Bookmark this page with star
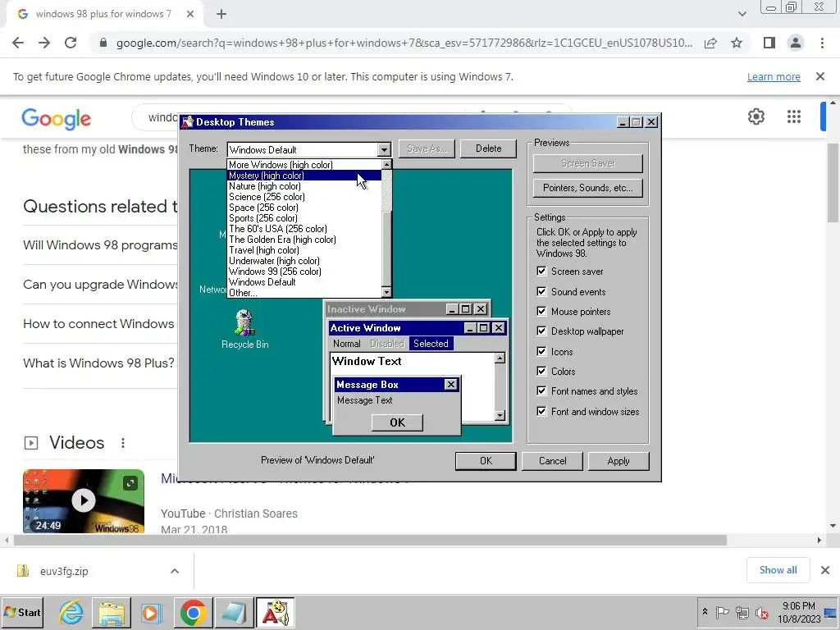Viewport: 840px width, 630px height. coord(737,43)
